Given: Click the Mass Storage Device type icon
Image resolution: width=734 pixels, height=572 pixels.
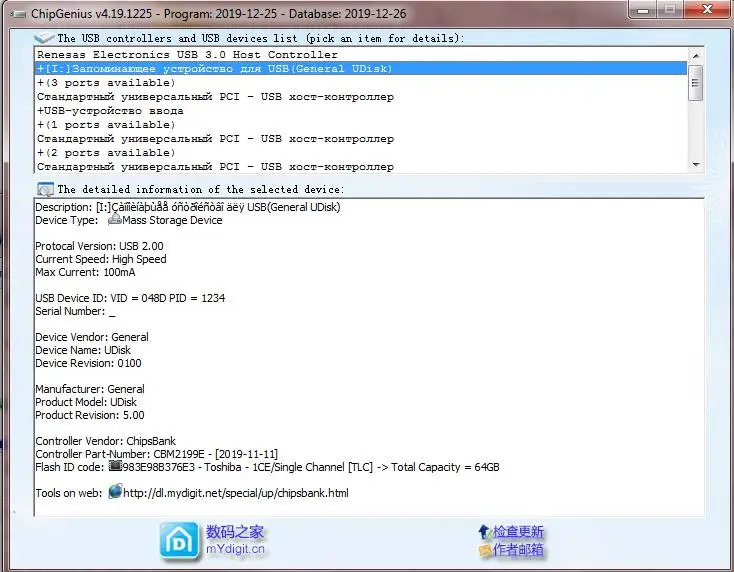Looking at the screenshot, I should [115, 220].
